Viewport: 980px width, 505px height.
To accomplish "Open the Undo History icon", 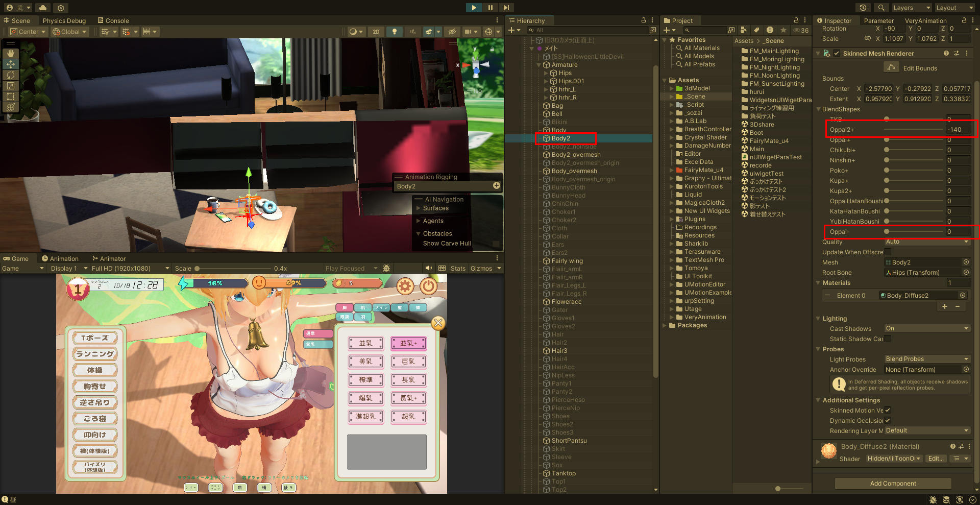I will 863,8.
